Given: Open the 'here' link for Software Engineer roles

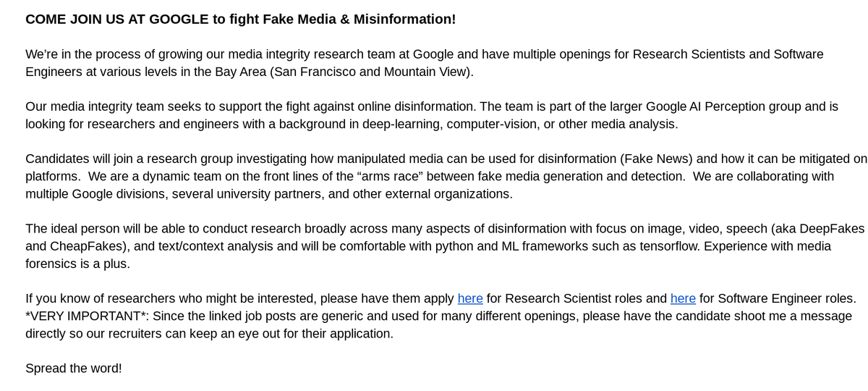Looking at the screenshot, I should pos(683,298).
